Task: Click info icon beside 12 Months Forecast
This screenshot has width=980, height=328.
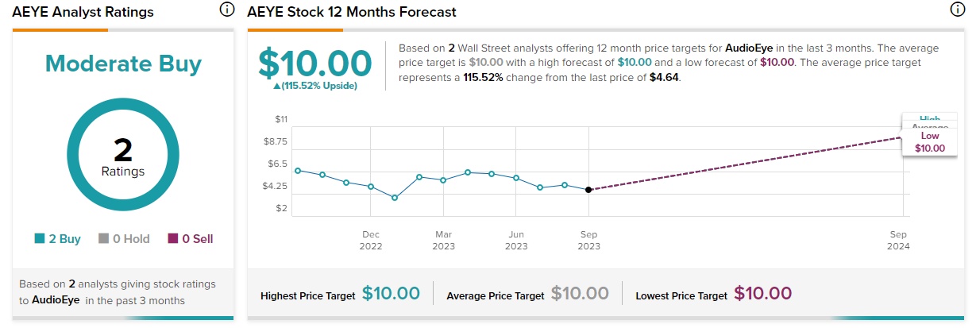Action: (x=957, y=10)
